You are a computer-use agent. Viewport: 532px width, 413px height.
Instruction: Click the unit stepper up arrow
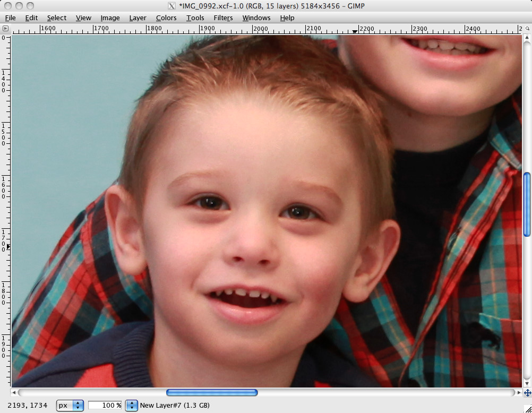78,402
